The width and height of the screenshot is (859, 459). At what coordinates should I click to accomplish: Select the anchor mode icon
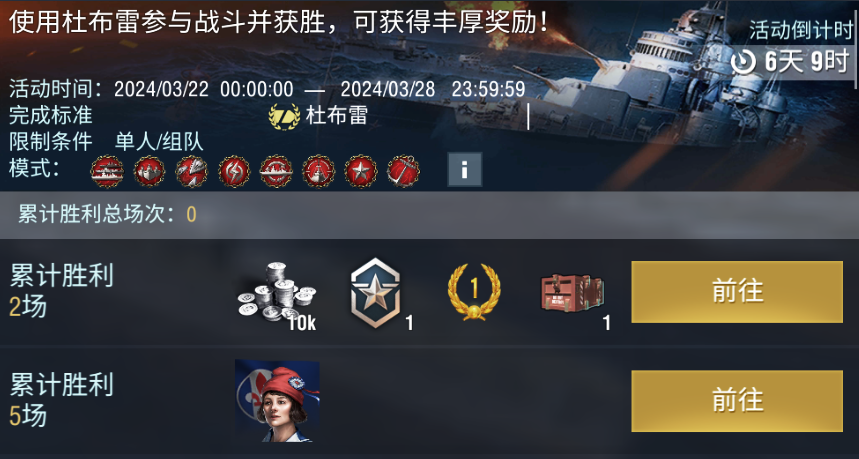click(403, 171)
